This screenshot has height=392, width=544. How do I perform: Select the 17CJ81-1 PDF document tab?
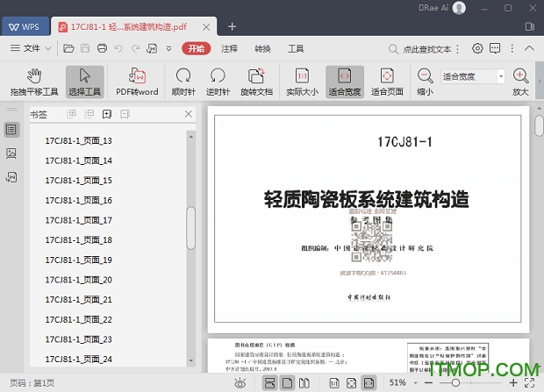tap(128, 26)
